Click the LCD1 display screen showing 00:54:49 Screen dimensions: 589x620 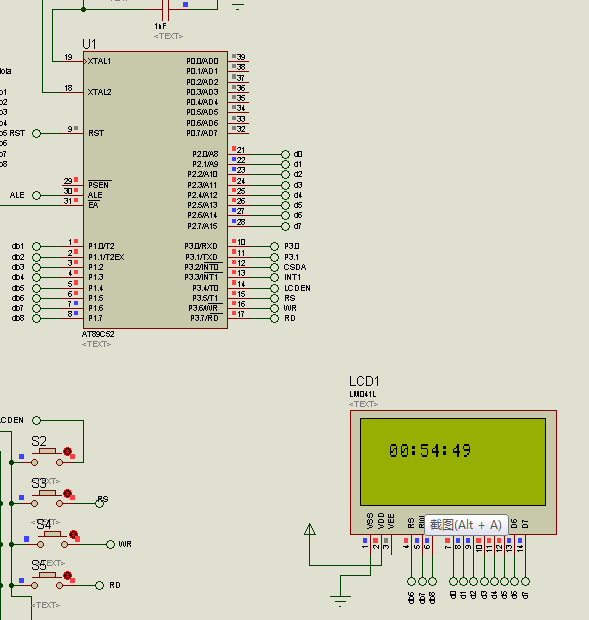[453, 462]
